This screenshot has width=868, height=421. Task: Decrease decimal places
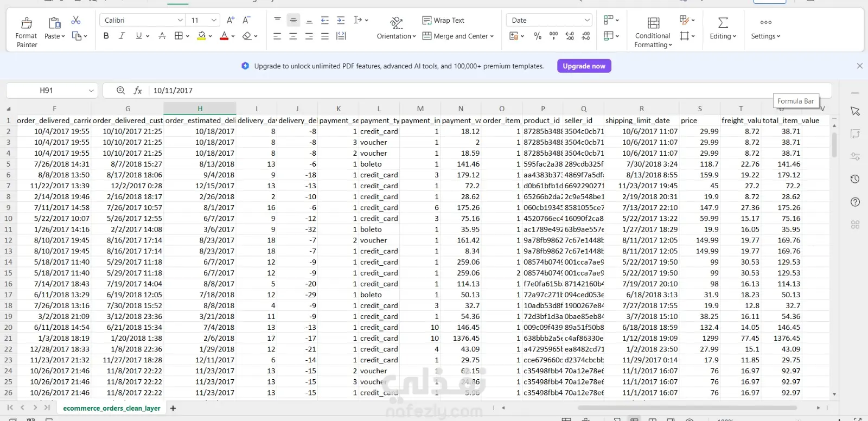click(586, 36)
